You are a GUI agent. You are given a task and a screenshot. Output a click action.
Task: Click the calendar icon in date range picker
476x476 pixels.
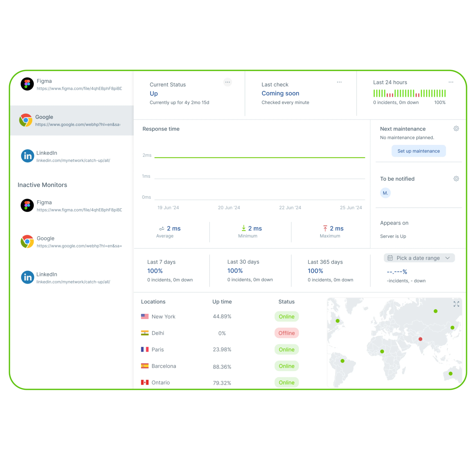point(391,258)
